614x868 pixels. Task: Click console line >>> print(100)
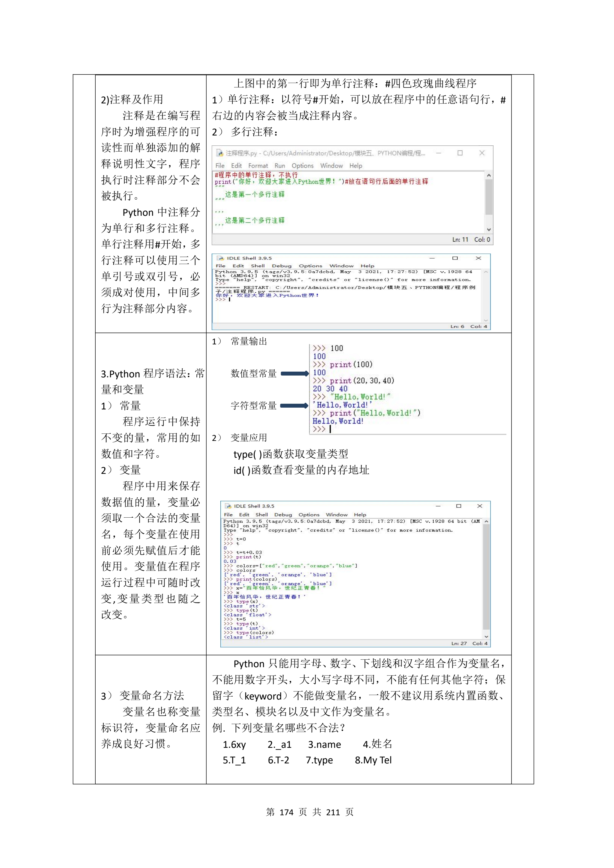[x=343, y=364]
